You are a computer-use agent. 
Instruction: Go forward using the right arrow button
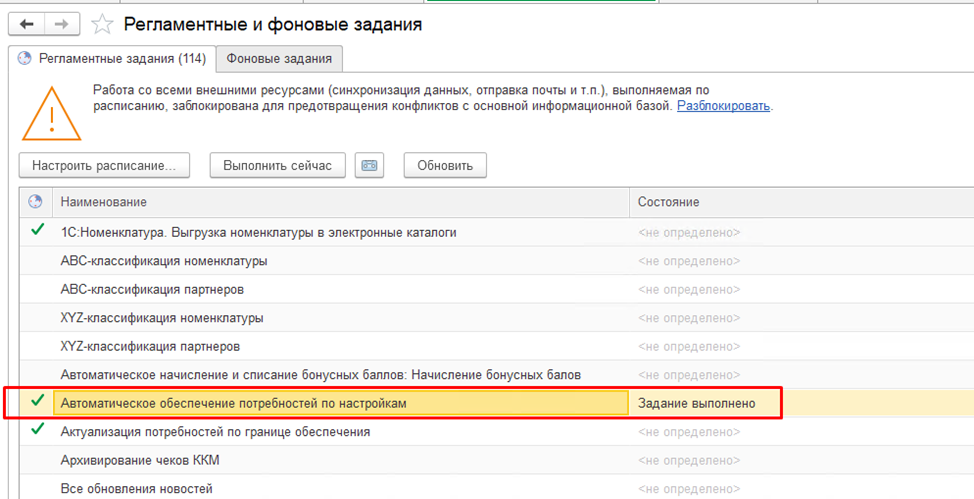(x=61, y=24)
